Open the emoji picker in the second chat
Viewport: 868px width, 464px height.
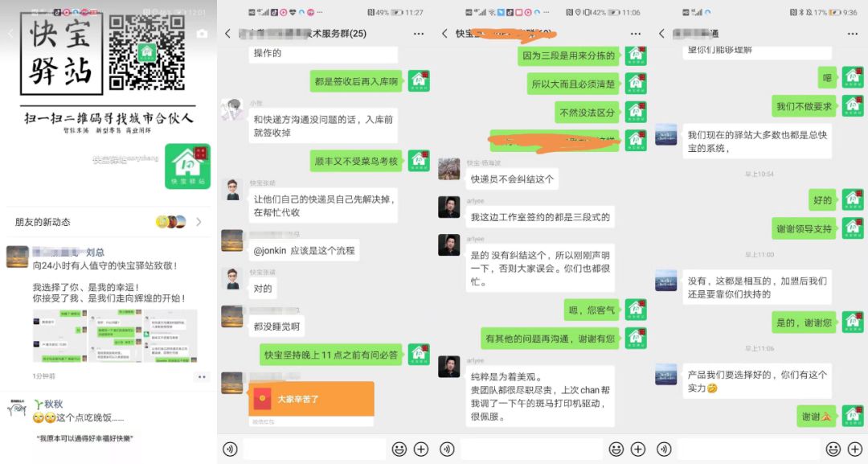399,449
